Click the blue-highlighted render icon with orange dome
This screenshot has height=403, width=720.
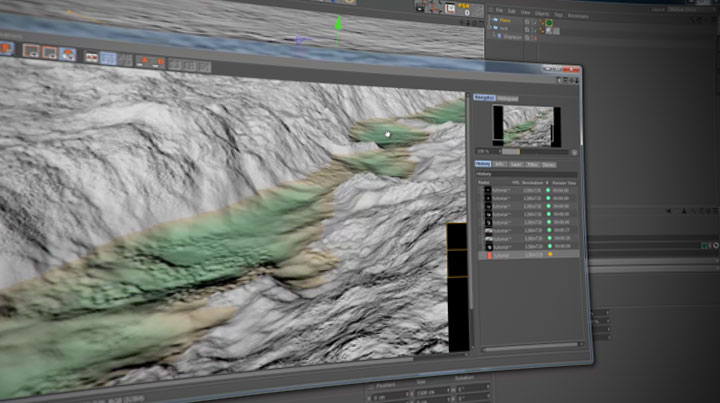coord(68,54)
